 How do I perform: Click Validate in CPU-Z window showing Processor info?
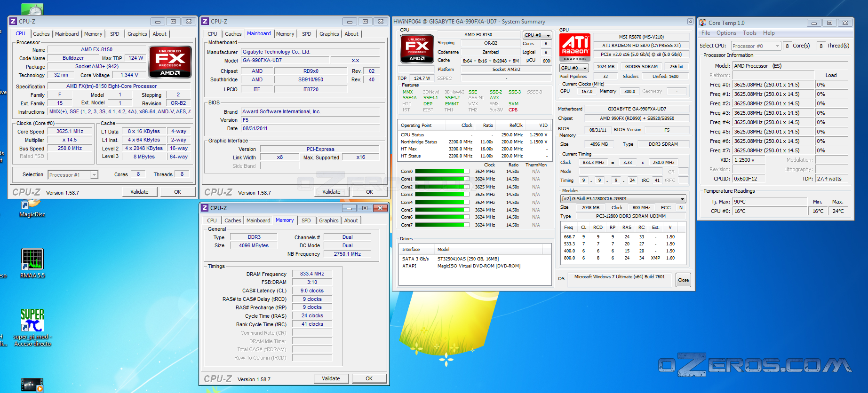(x=139, y=192)
